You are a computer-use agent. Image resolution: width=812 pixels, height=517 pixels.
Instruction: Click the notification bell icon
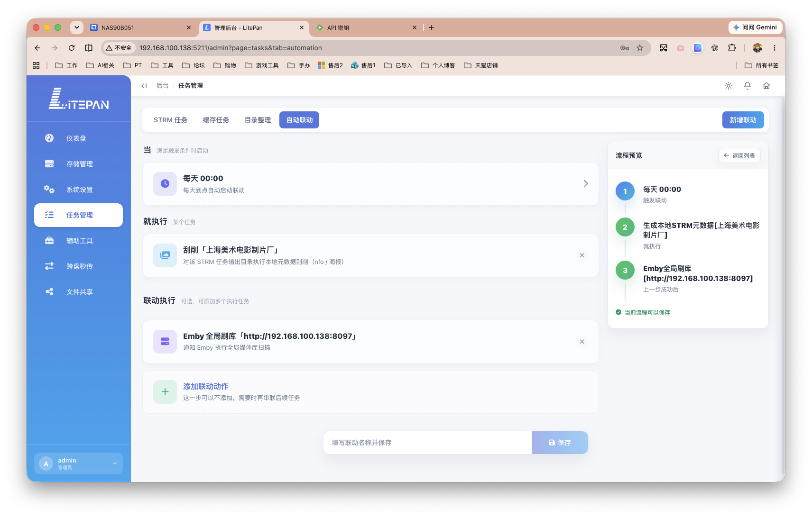tap(747, 86)
